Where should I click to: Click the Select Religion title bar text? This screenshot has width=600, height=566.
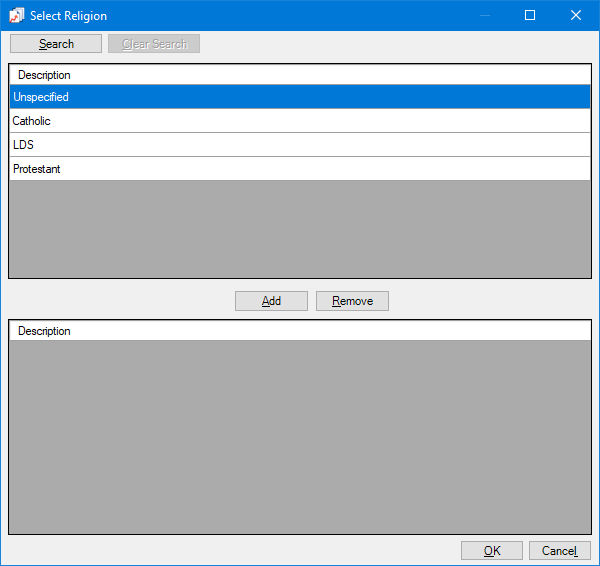coord(68,16)
